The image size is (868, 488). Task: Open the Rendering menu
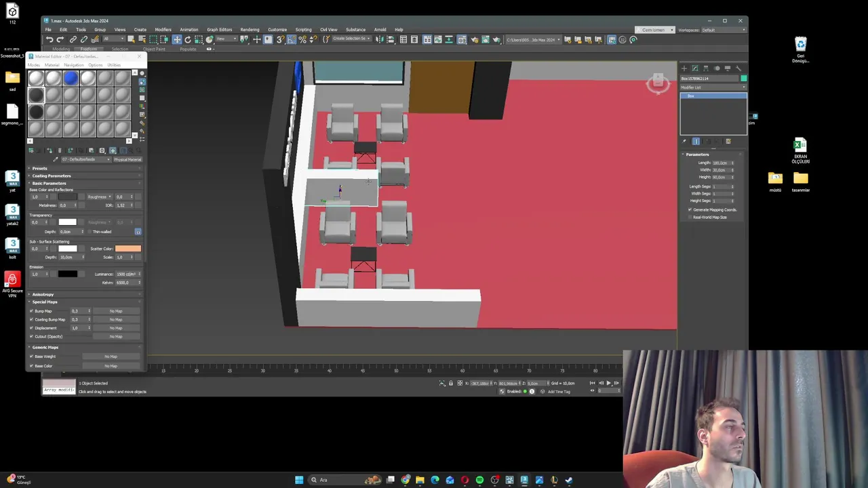[x=250, y=29]
